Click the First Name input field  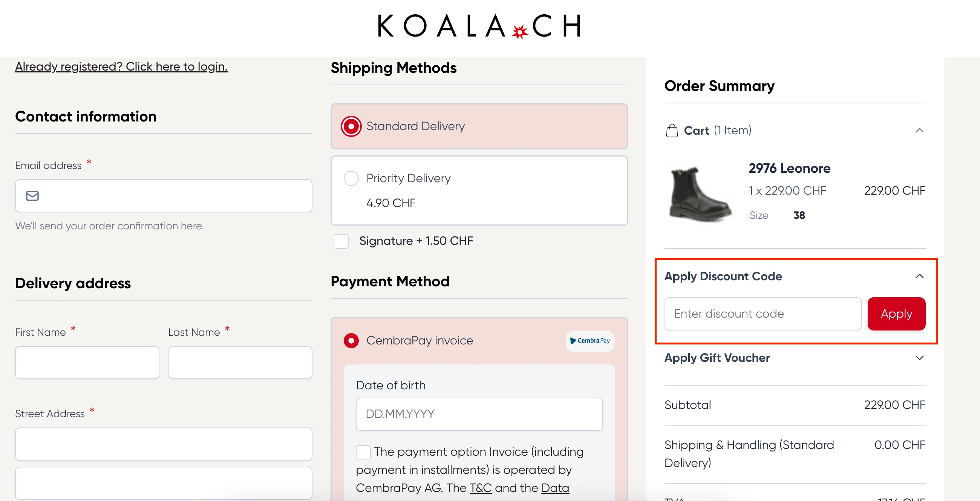pos(87,362)
